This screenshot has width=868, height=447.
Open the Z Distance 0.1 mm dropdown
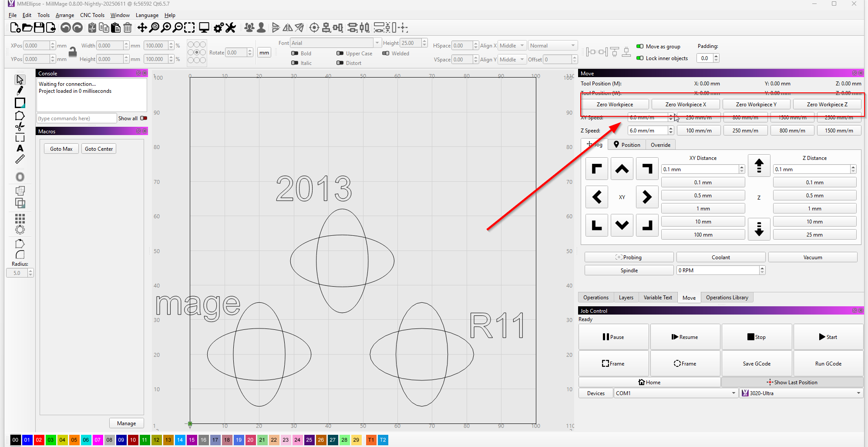tap(814, 169)
